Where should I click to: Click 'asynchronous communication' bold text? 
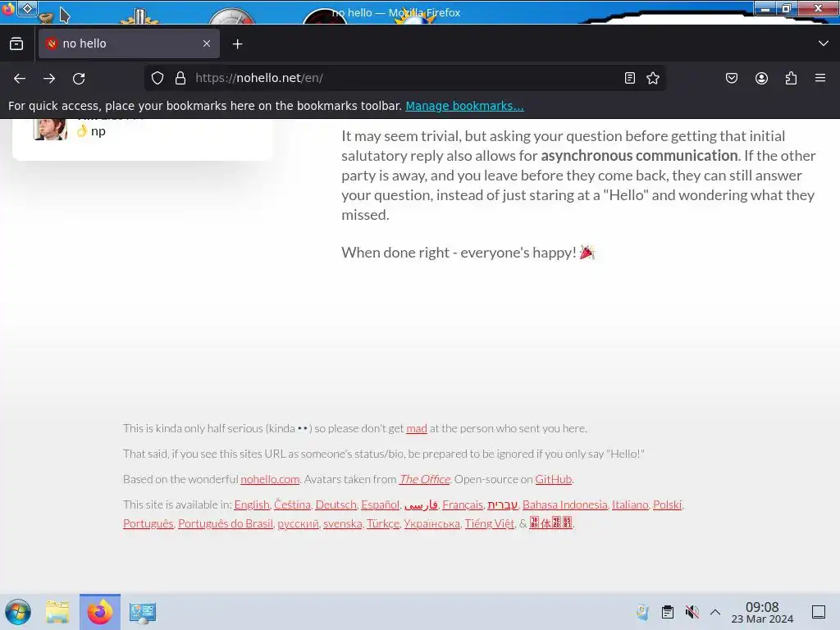[639, 156]
